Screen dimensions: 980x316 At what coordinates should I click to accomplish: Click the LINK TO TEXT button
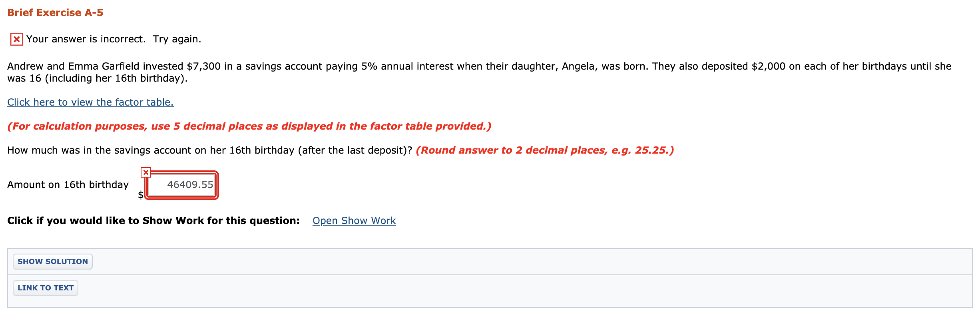45,288
